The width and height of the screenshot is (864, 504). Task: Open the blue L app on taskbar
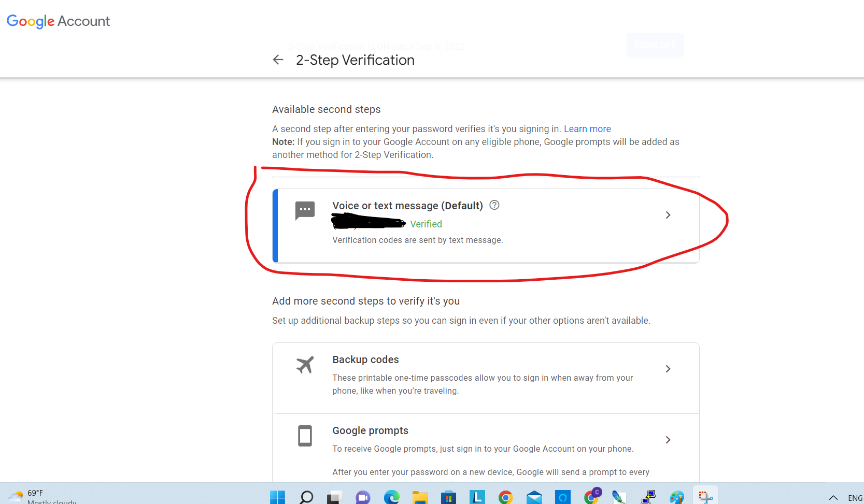[x=477, y=497]
